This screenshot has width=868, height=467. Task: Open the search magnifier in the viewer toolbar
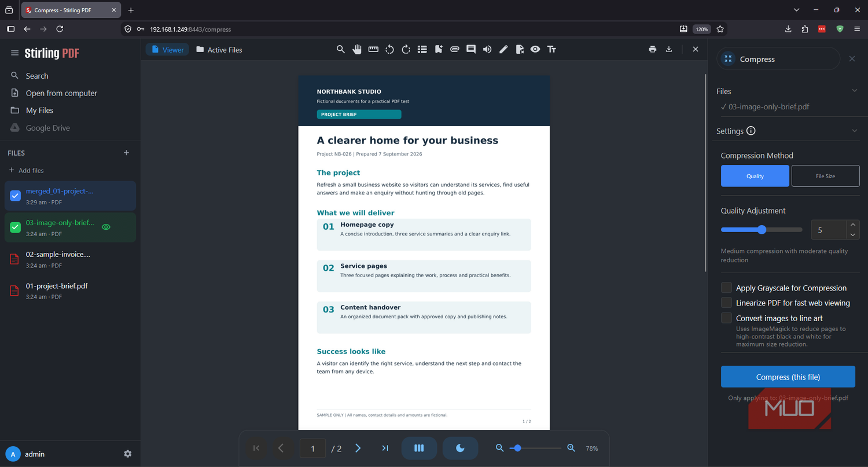click(341, 49)
